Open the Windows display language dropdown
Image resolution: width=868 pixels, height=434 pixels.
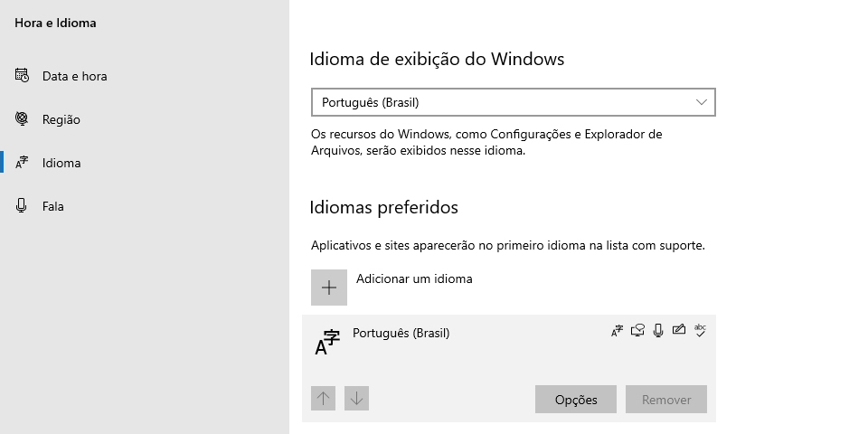coord(514,102)
